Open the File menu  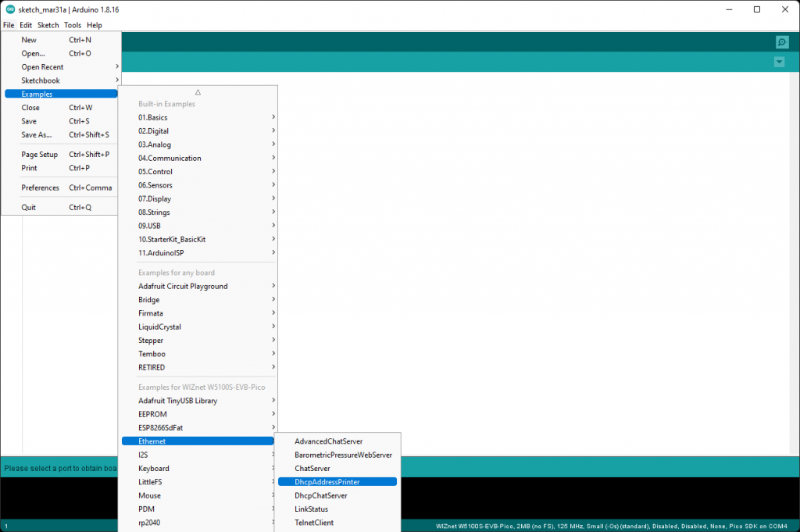click(x=9, y=25)
